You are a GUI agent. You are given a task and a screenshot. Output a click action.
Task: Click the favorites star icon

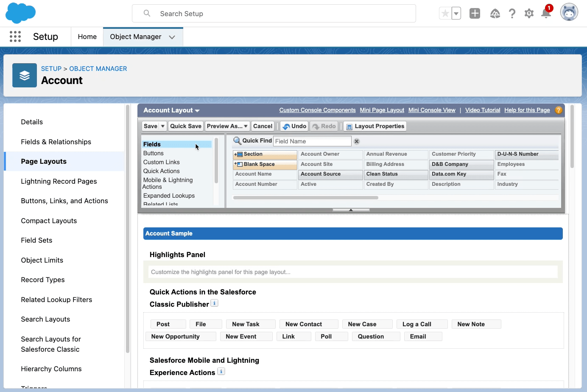pyautogui.click(x=445, y=14)
